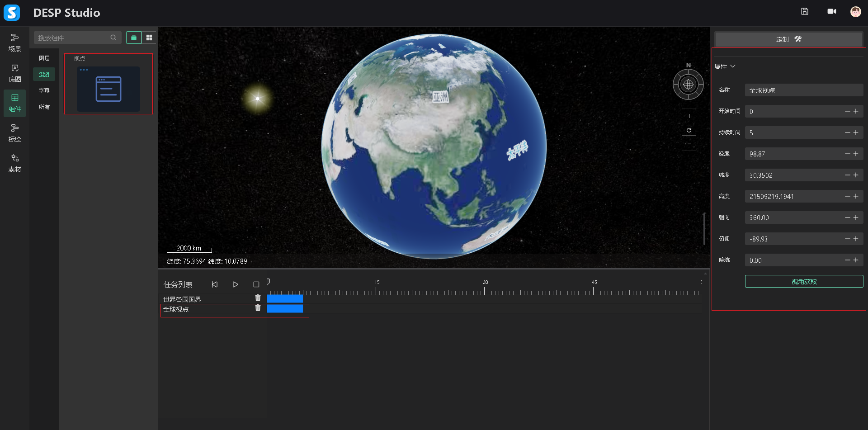
Task: Click the video camera record icon
Action: [831, 12]
